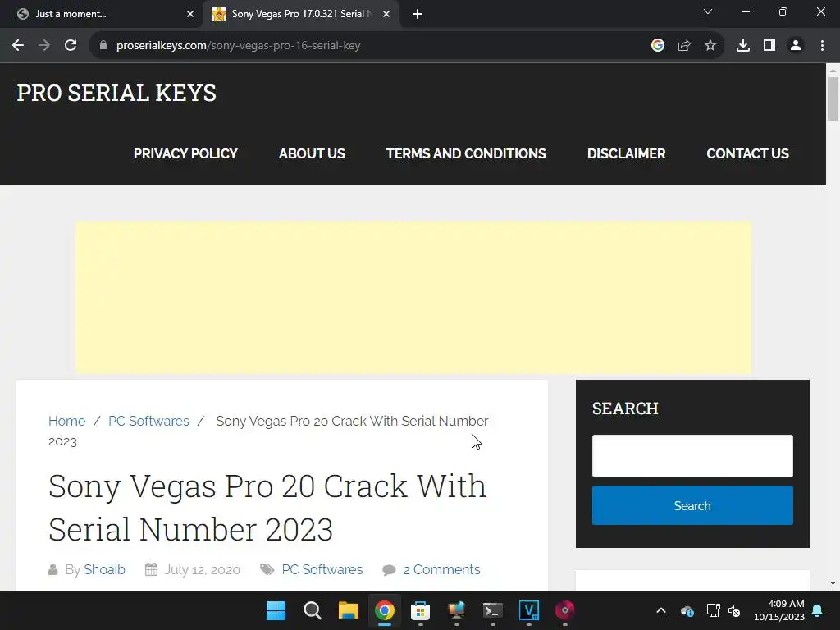The image size is (840, 630).
Task: Open the terminal icon in taskbar
Action: click(492, 610)
